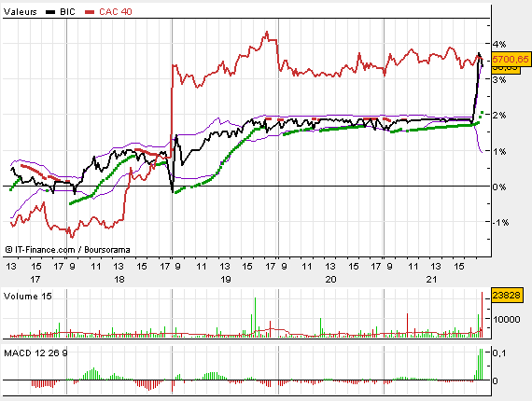Click the day 17 date label
Screen dimensions: 532x401
click(x=35, y=280)
